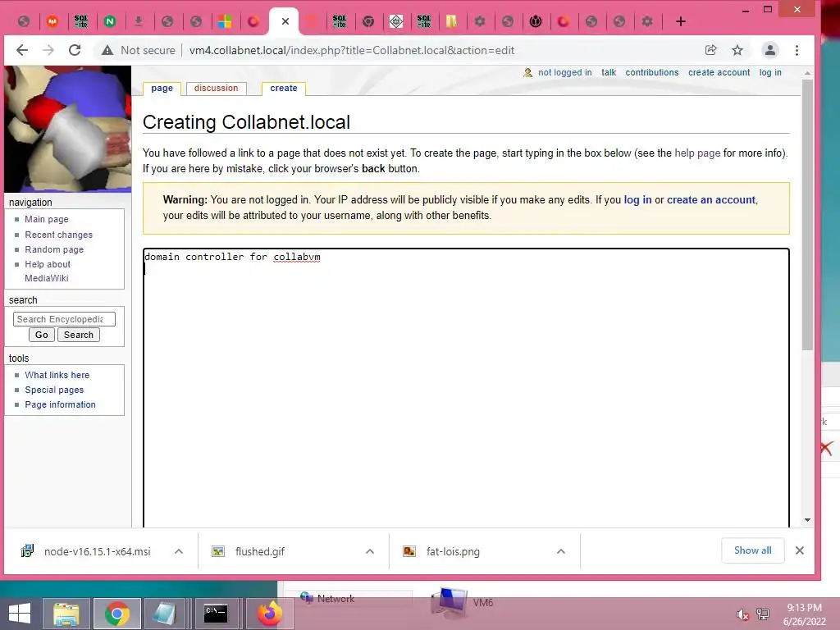This screenshot has width=840, height=630.
Task: Open the 'help page' link
Action: click(697, 153)
